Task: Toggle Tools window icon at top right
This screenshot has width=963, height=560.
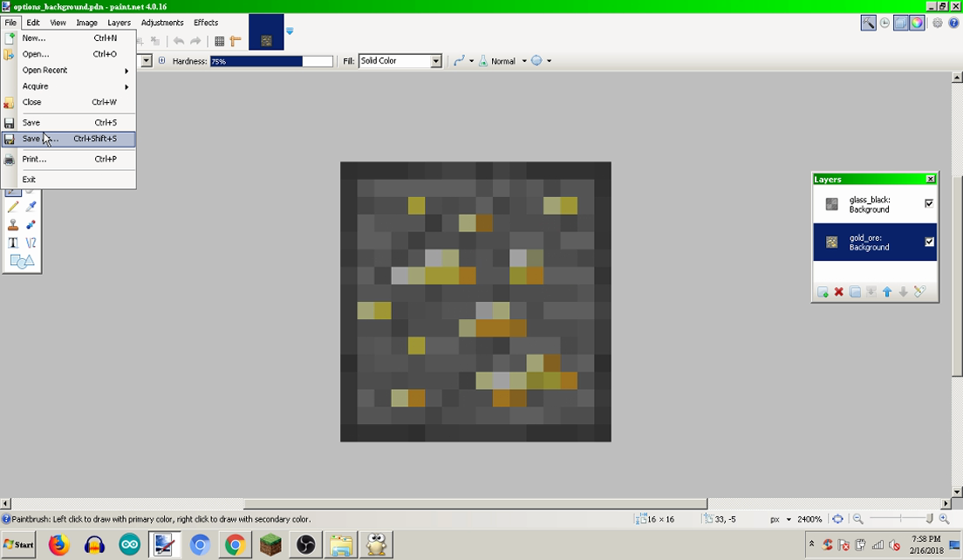Action: click(x=868, y=24)
